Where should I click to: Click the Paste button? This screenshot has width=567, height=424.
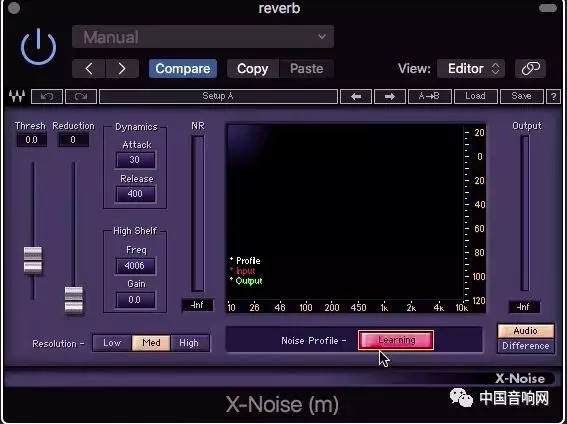click(x=306, y=68)
